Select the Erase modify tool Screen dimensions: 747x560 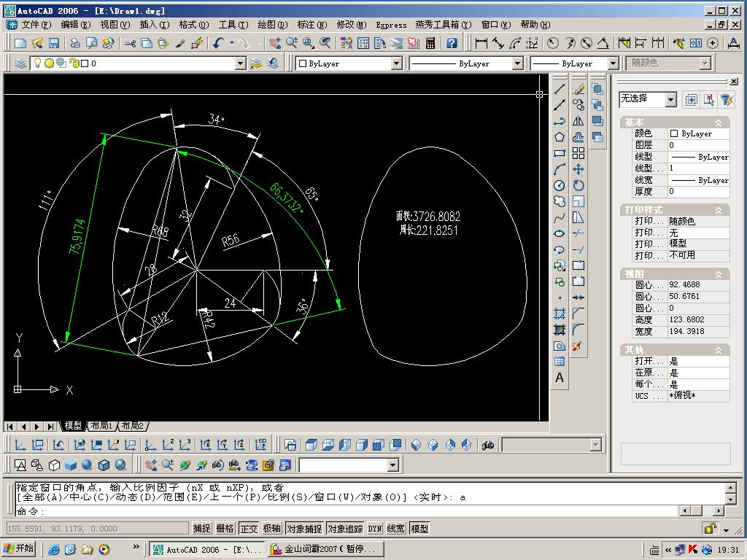click(578, 89)
